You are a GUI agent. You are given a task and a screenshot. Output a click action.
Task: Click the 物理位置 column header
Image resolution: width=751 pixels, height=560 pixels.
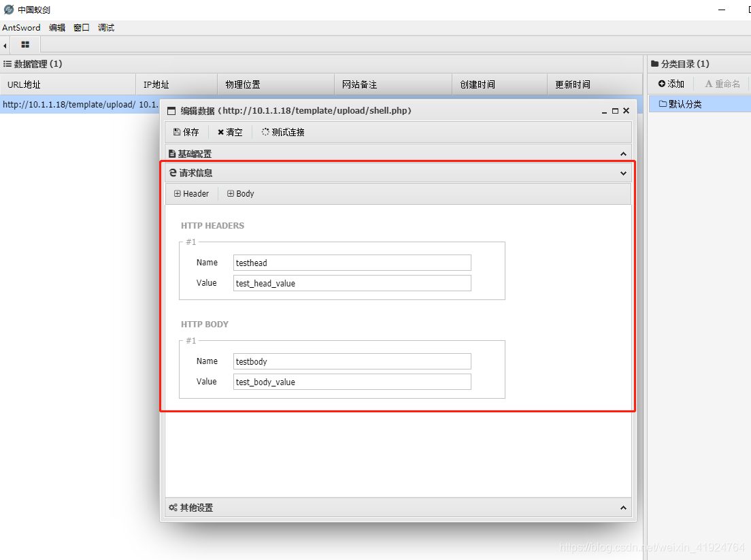(276, 84)
